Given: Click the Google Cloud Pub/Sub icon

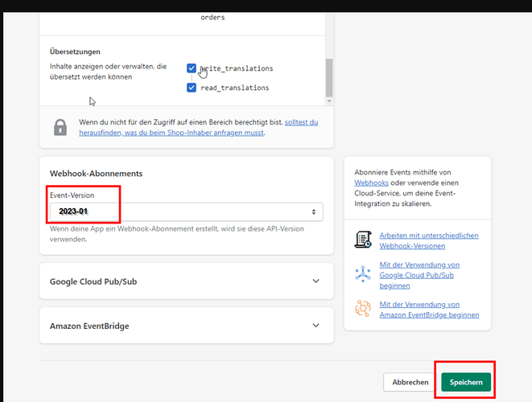Looking at the screenshot, I should [363, 274].
